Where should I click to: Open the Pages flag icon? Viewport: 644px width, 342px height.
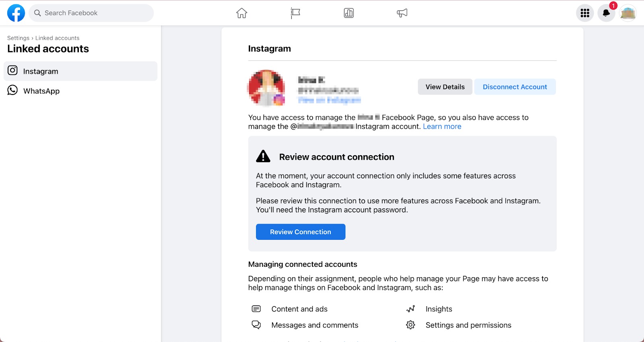295,13
